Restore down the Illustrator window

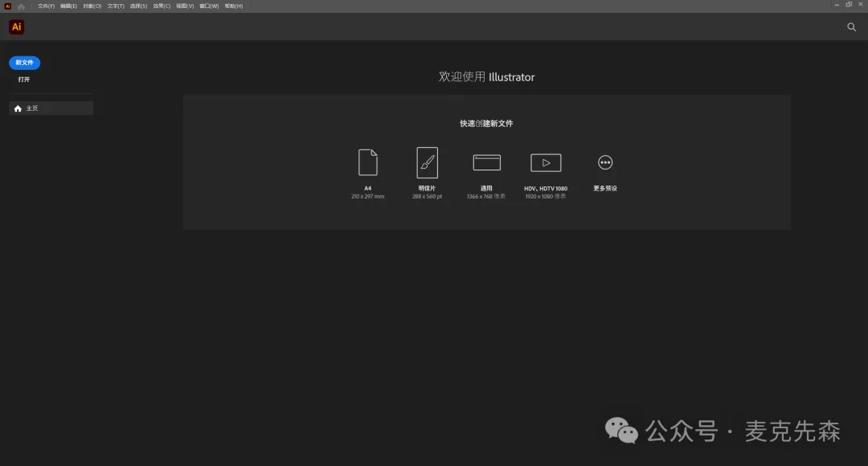pyautogui.click(x=849, y=5)
